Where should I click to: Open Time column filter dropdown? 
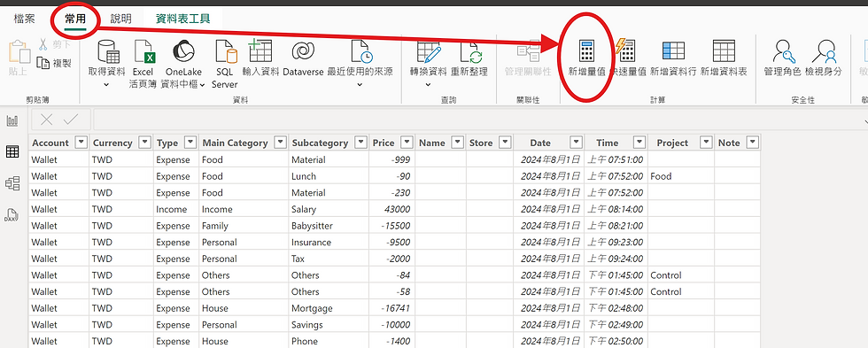coord(639,143)
